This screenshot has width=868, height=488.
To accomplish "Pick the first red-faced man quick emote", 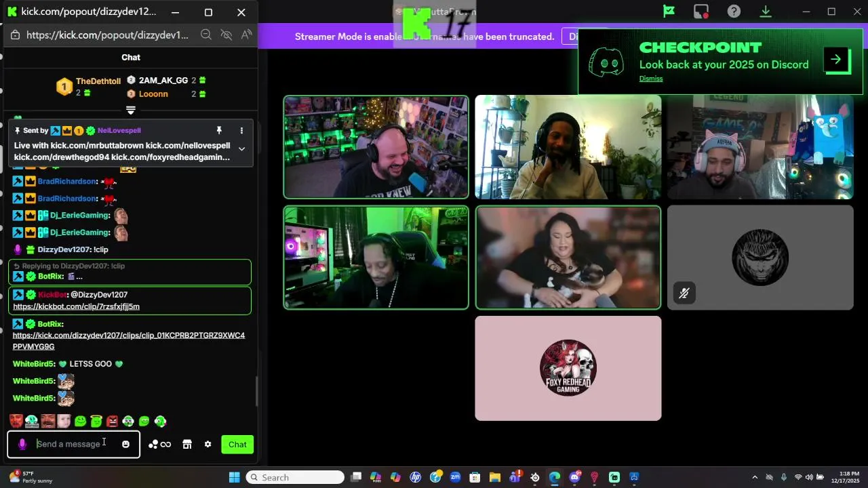I will tap(16, 422).
